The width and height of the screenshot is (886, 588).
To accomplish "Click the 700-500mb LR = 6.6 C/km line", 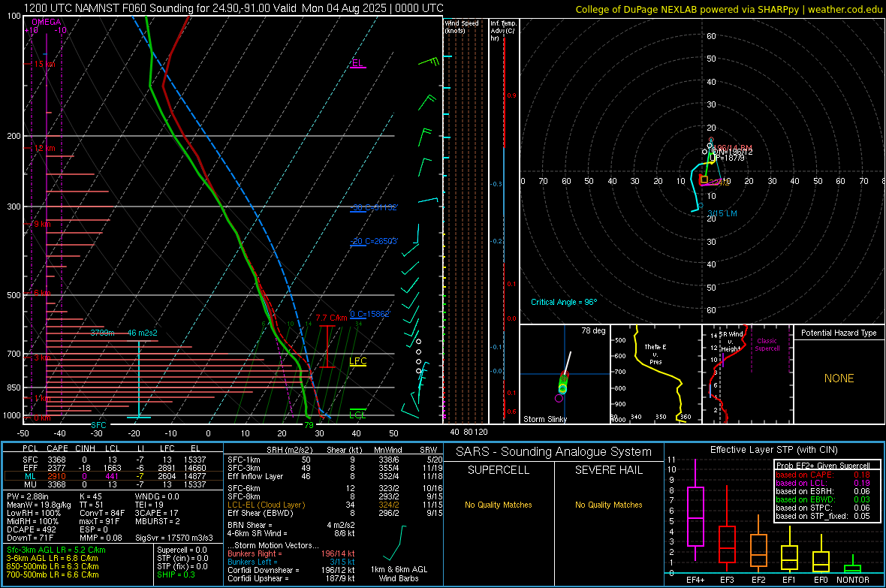I will (x=53, y=574).
